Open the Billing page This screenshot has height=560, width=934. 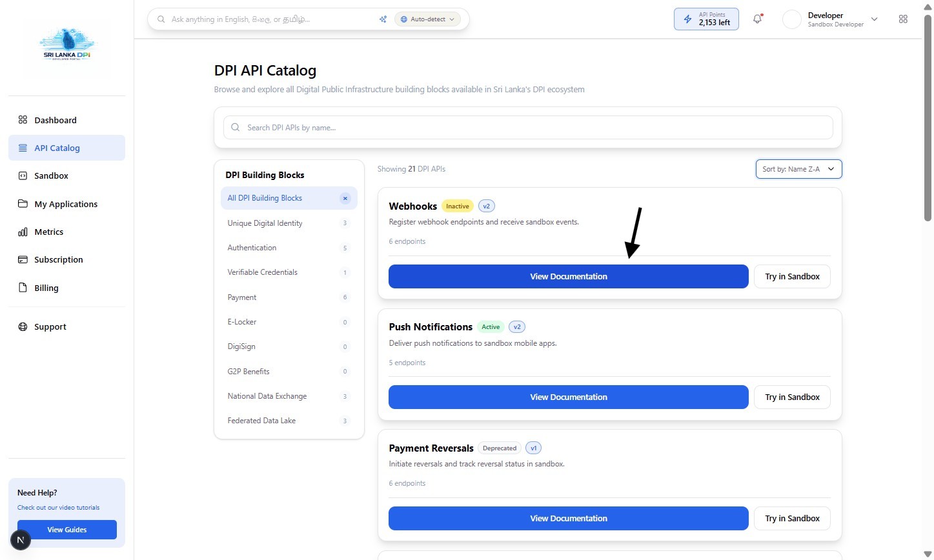(x=66, y=288)
